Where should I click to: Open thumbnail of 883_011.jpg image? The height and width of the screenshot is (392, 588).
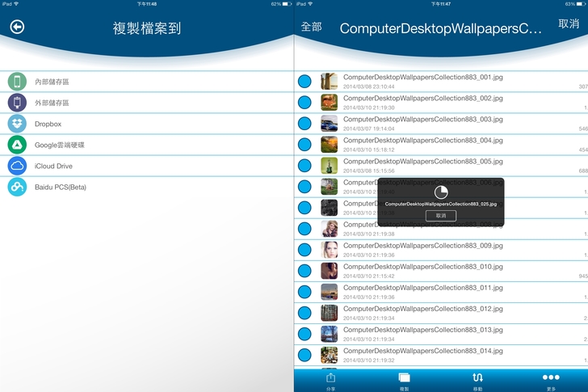(x=330, y=292)
